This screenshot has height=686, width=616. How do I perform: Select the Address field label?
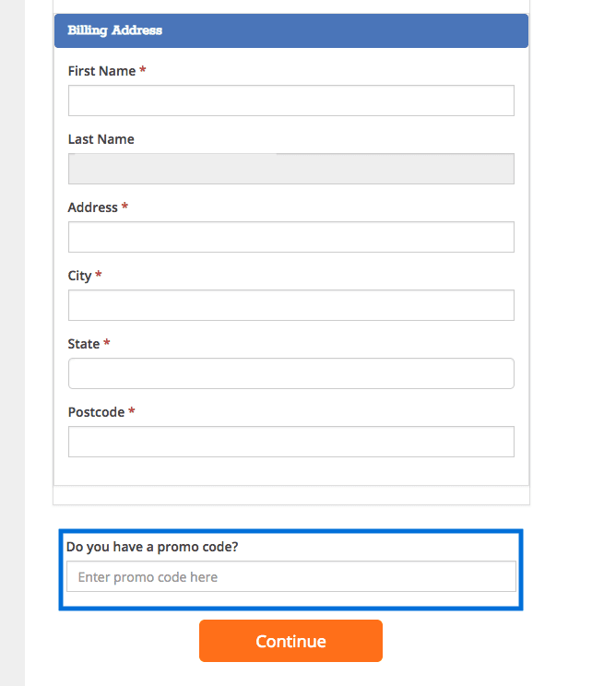pyautogui.click(x=92, y=207)
